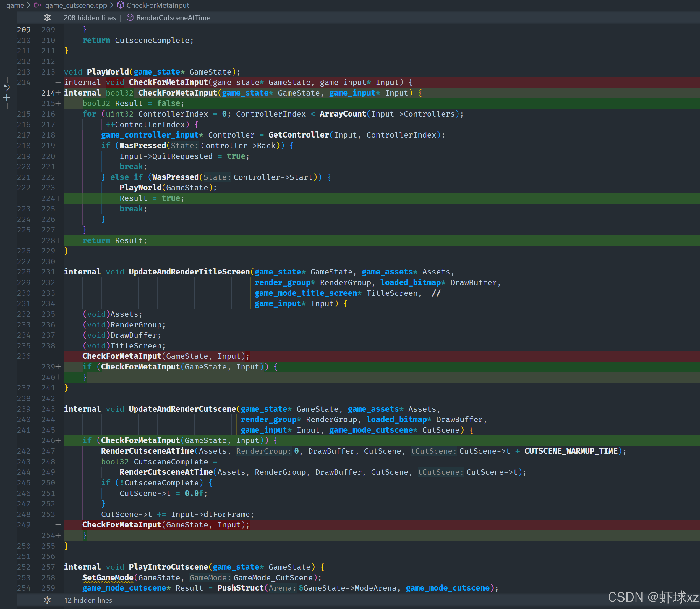Click the '208 hidden lines' label

(90, 18)
